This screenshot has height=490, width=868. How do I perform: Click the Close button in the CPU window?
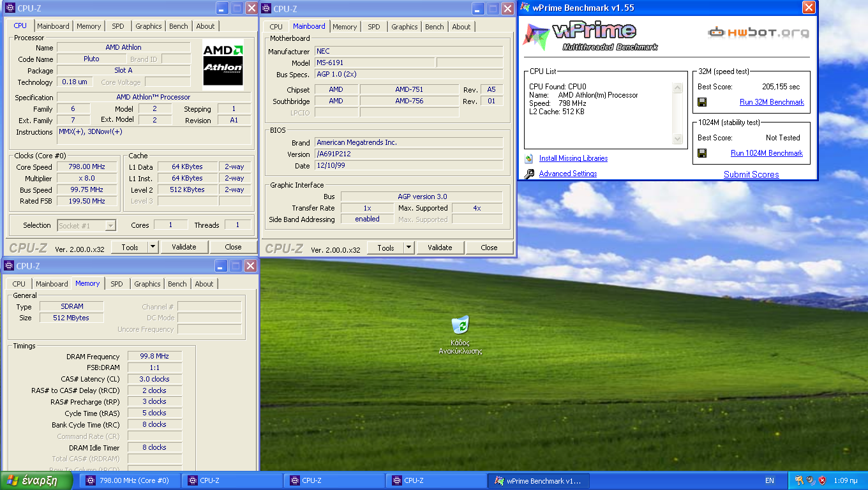pyautogui.click(x=233, y=247)
